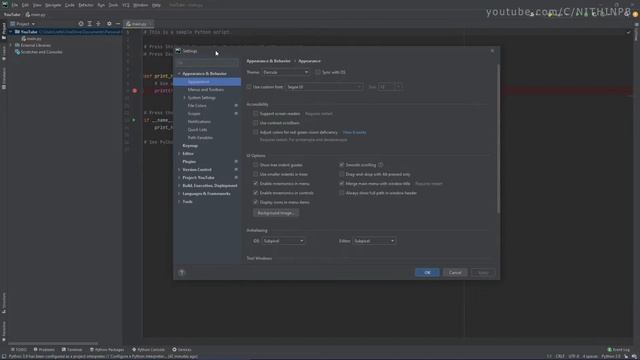Open the Theme dropdown

(x=285, y=72)
